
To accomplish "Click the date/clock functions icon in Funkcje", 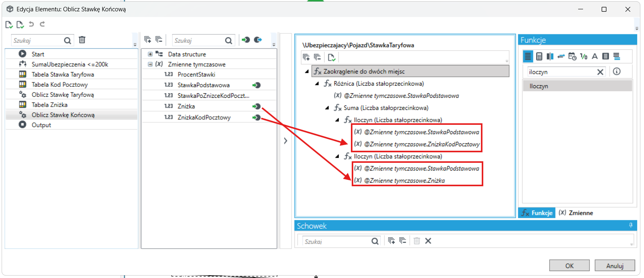I will pos(572,57).
